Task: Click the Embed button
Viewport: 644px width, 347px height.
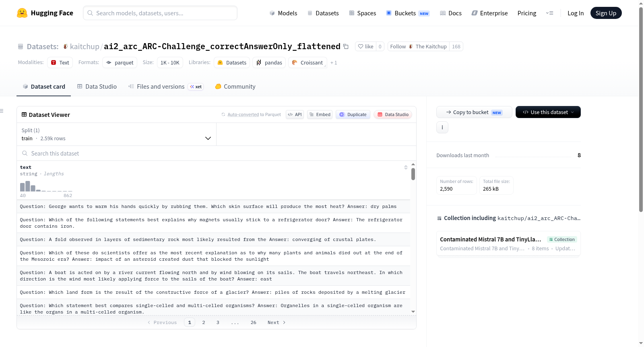Action: [x=320, y=114]
